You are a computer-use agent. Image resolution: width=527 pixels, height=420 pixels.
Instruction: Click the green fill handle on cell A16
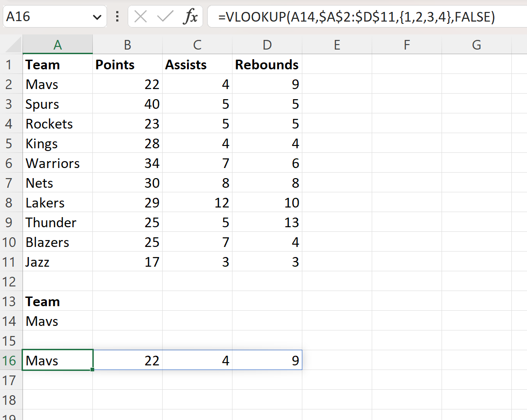[x=92, y=369]
